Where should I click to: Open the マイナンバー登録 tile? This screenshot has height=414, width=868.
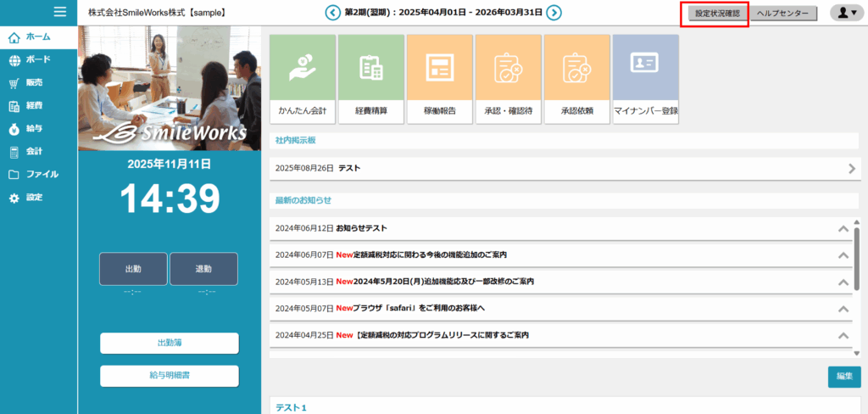[646, 79]
